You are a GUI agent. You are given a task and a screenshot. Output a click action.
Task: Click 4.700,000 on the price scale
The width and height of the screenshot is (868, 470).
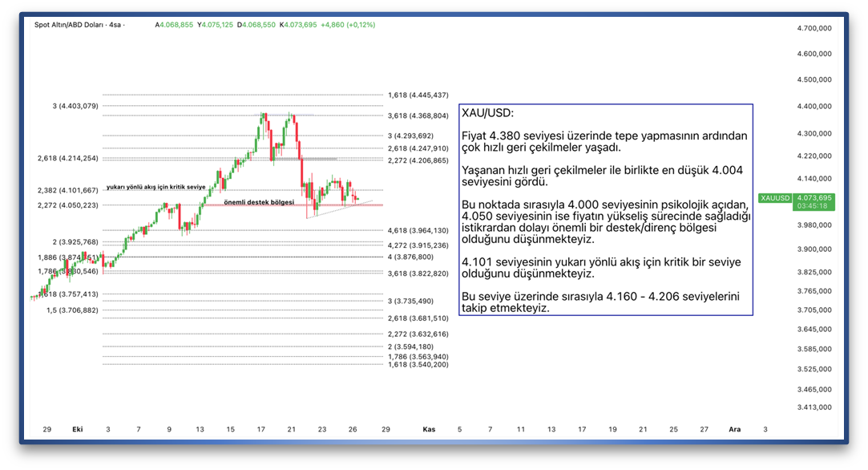coord(813,28)
